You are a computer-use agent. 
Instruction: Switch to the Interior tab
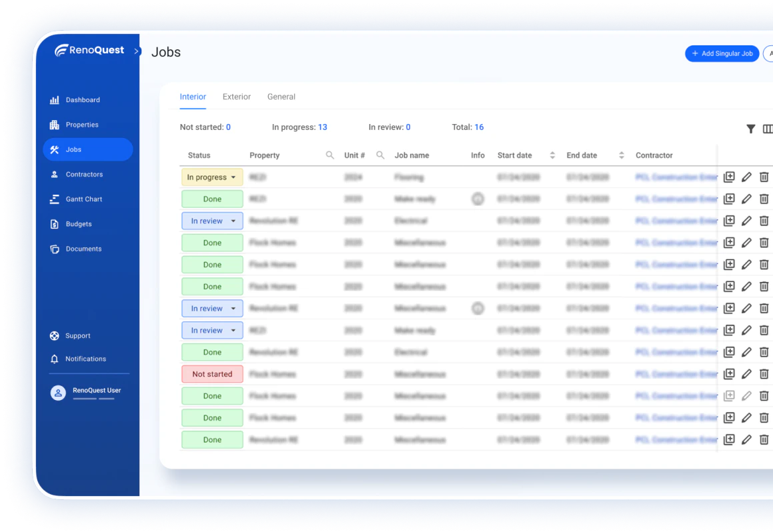(193, 97)
